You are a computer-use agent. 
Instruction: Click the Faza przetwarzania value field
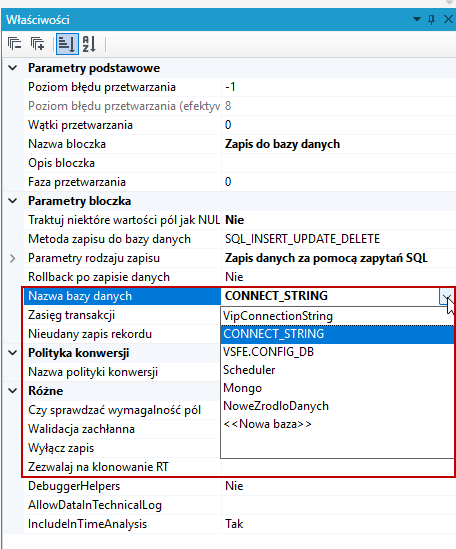(x=339, y=182)
